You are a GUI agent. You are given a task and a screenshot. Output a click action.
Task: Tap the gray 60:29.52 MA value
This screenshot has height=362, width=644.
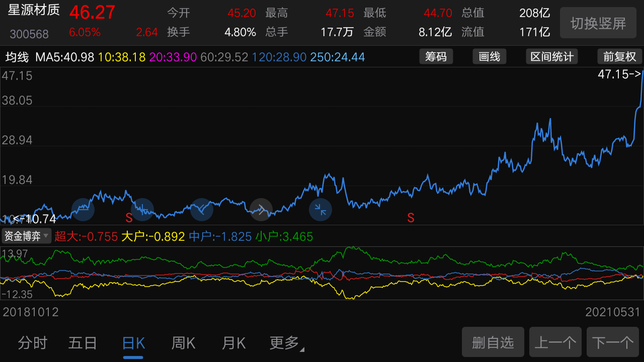[224, 57]
